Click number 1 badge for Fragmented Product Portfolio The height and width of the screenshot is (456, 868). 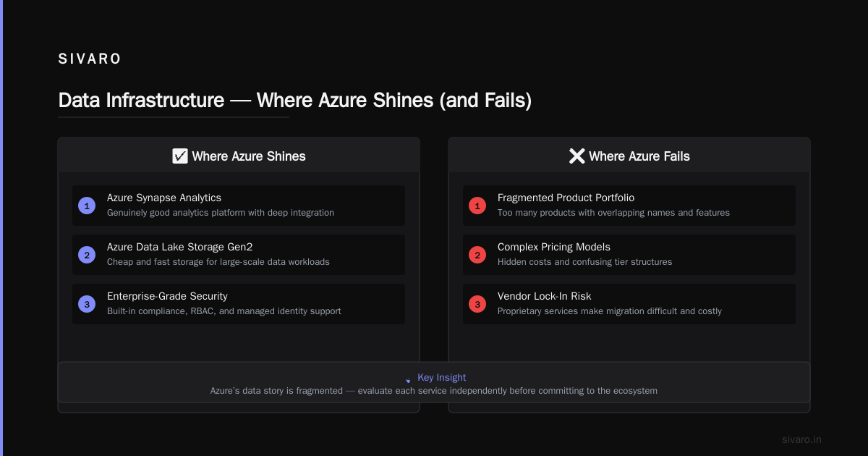point(477,206)
